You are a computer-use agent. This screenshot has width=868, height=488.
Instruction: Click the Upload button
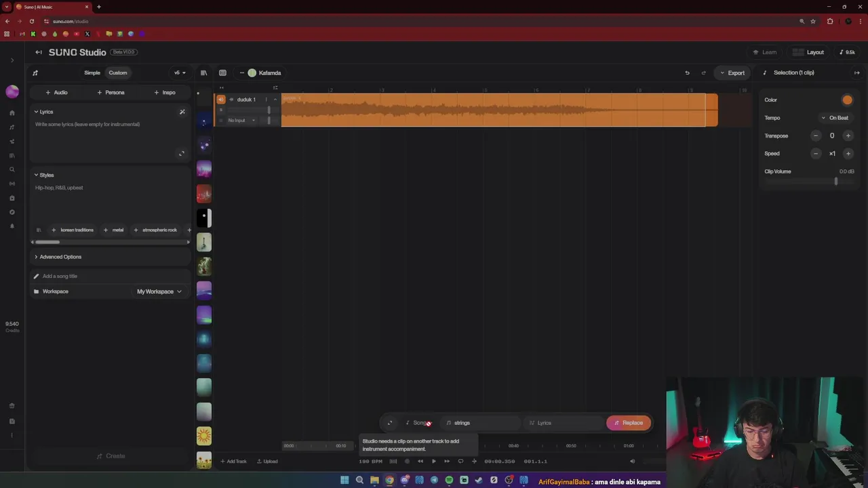click(267, 462)
